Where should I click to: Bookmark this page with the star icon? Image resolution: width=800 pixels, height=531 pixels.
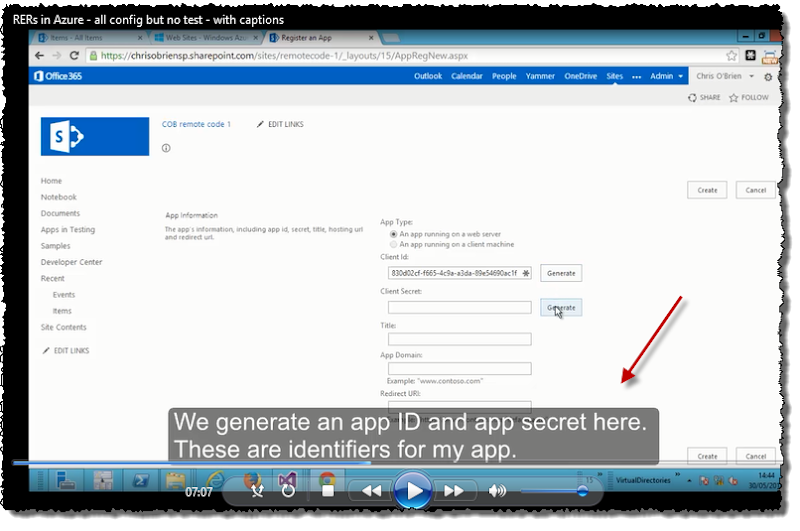pyautogui.click(x=732, y=56)
